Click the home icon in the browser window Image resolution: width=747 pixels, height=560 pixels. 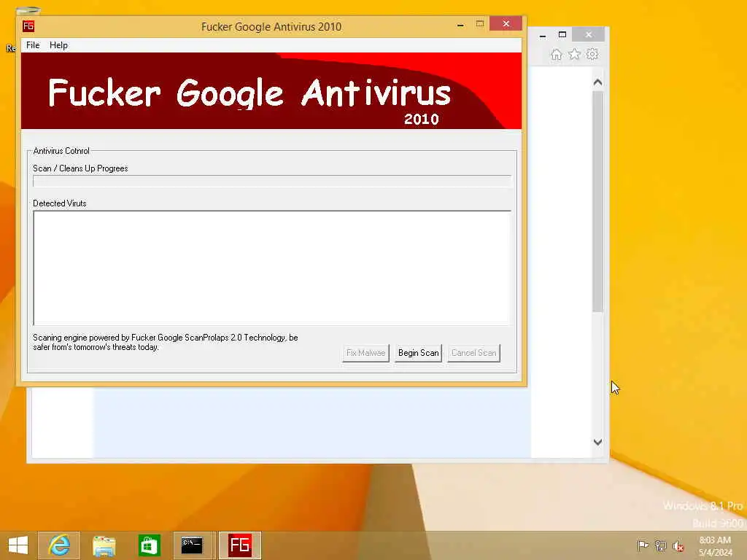pyautogui.click(x=556, y=54)
